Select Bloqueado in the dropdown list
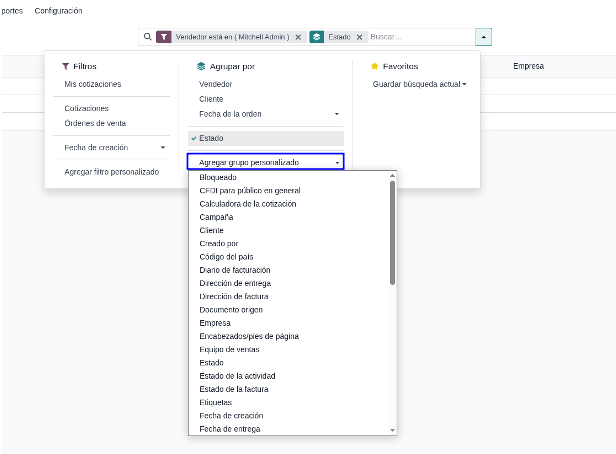The width and height of the screenshot is (616, 454). (x=289, y=178)
